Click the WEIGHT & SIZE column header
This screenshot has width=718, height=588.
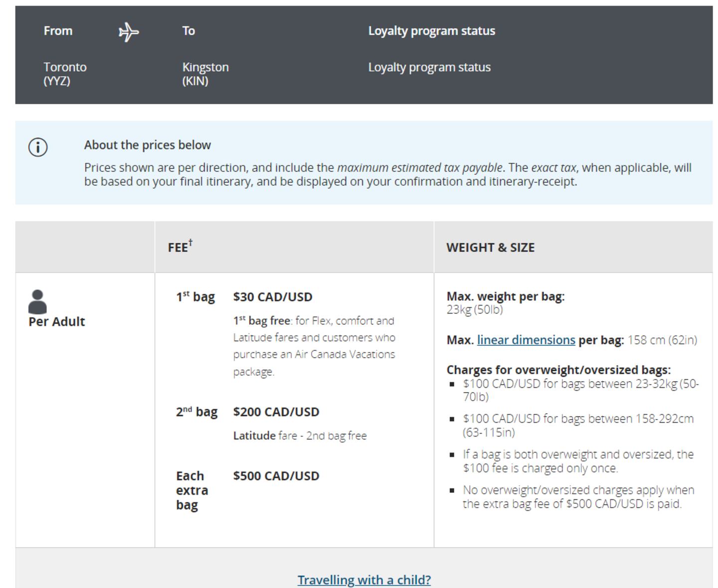(x=491, y=248)
